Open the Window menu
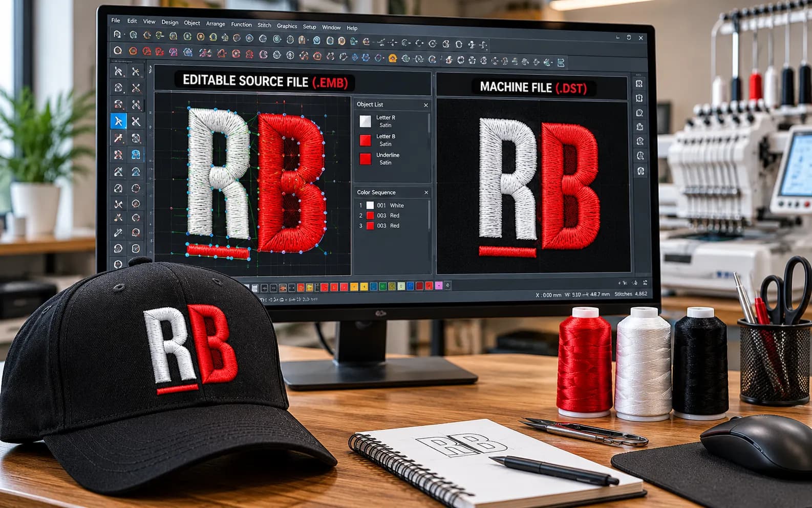812x508 pixels. coord(331,27)
